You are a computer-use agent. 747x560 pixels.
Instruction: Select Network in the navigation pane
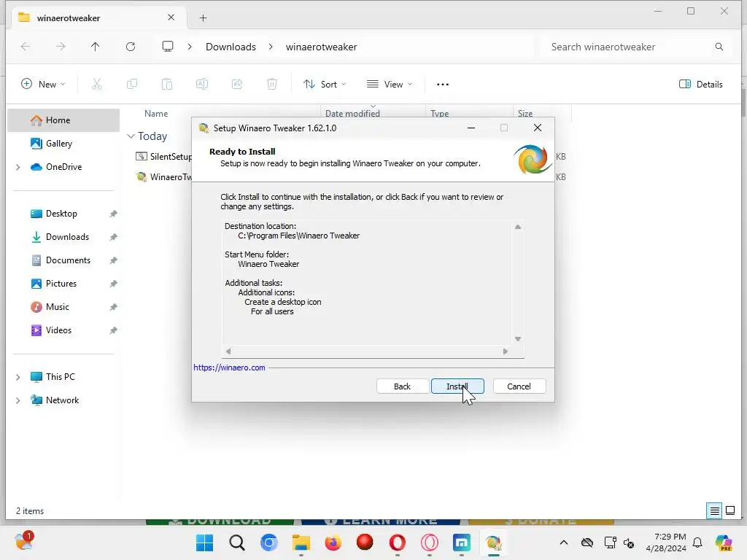(63, 400)
